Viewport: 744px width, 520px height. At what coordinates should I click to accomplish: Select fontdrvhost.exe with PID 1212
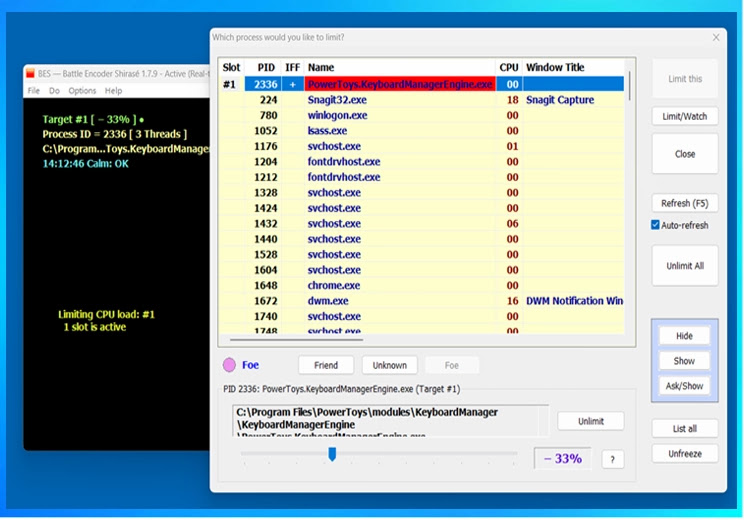tap(422, 177)
